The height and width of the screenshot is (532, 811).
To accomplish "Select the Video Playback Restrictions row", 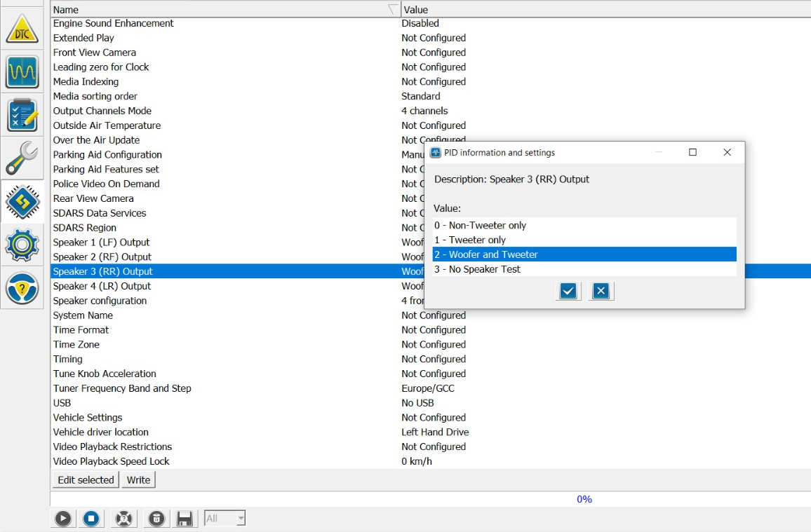I will click(431, 446).
